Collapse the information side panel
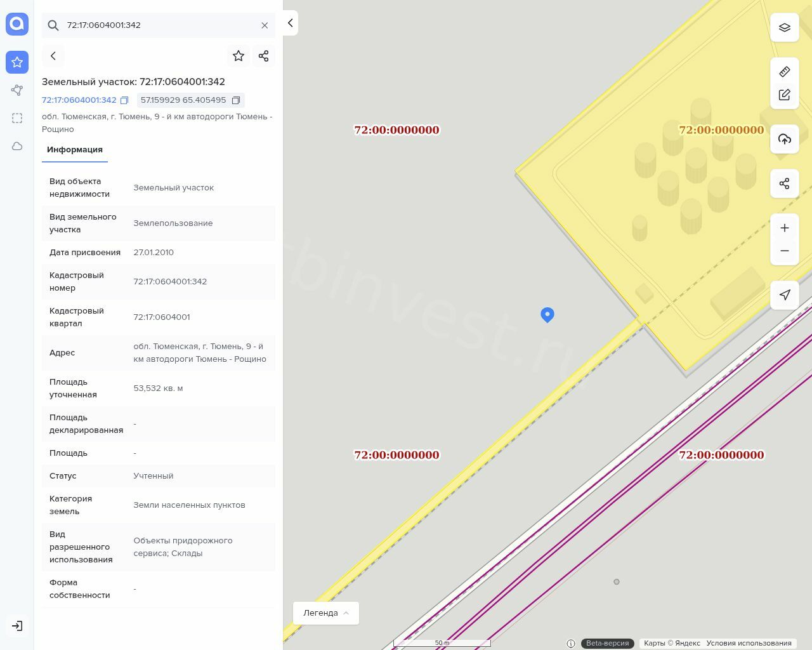 [291, 23]
